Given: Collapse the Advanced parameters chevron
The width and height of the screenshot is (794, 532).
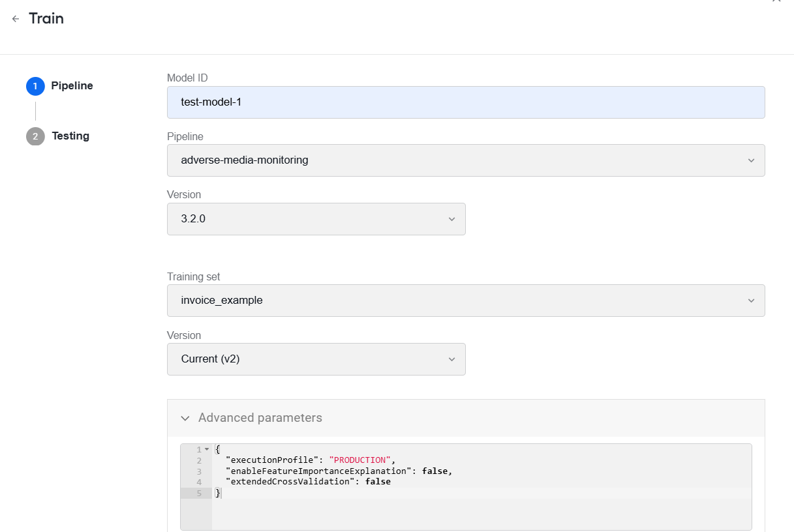Looking at the screenshot, I should point(185,418).
